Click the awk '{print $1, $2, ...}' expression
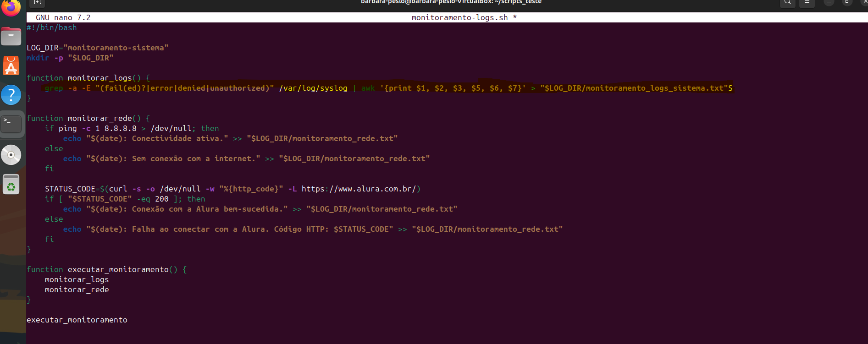Viewport: 868px width, 344px height. (x=443, y=88)
